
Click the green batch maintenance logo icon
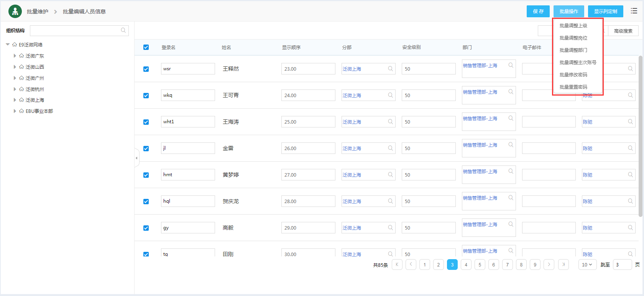[x=15, y=12]
